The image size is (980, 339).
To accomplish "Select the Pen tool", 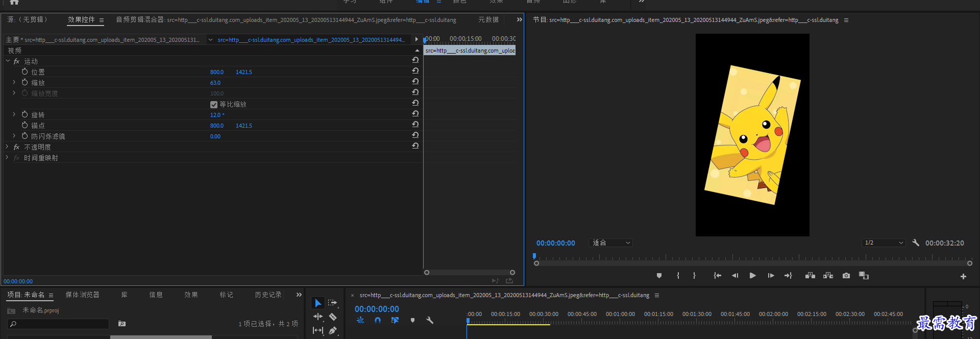I will [332, 330].
